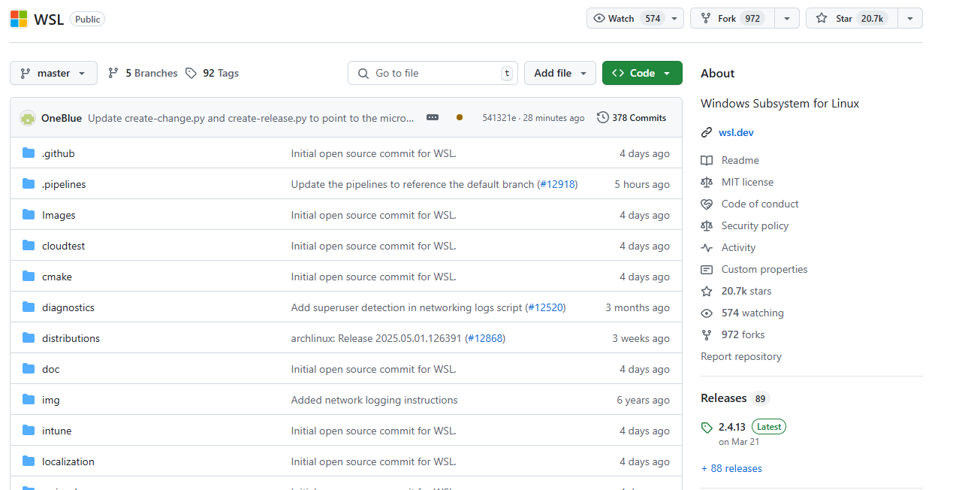Click the history clock icon by 378 Commits

603,117
